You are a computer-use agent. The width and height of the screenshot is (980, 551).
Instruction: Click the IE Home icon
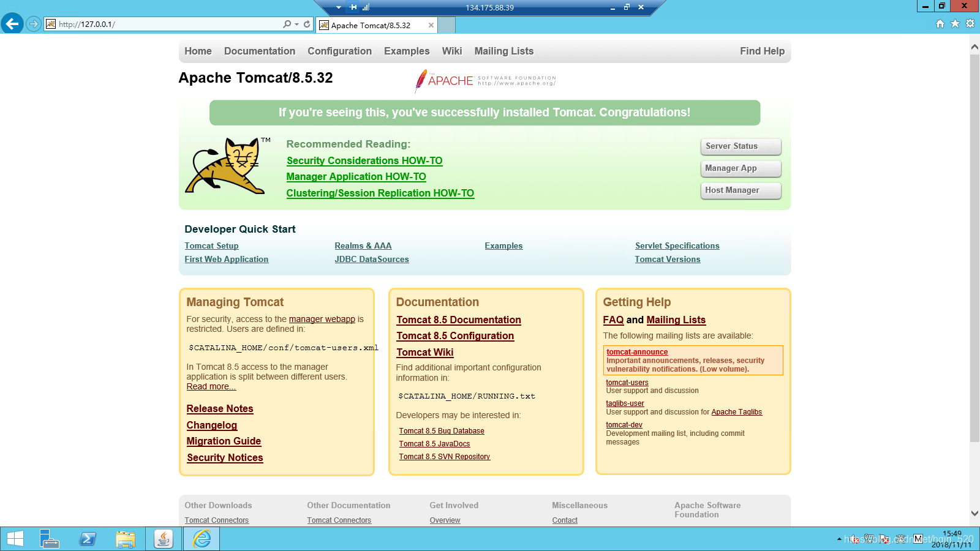[940, 24]
